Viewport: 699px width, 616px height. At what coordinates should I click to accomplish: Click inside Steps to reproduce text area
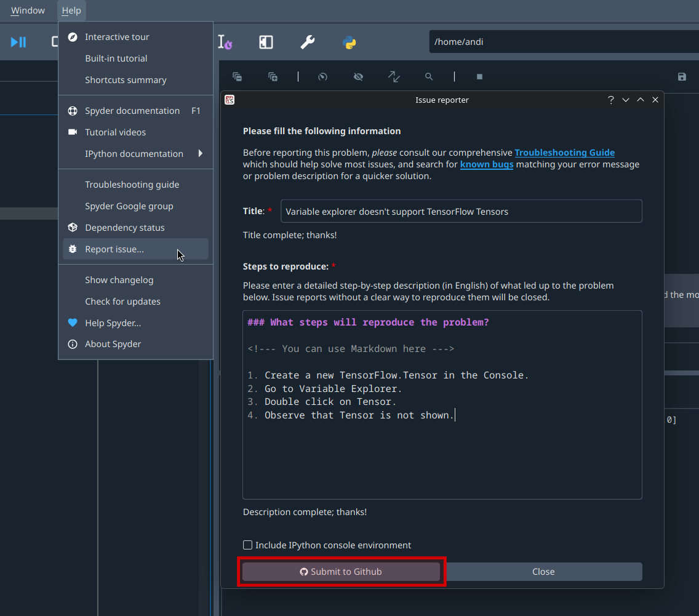pos(442,405)
